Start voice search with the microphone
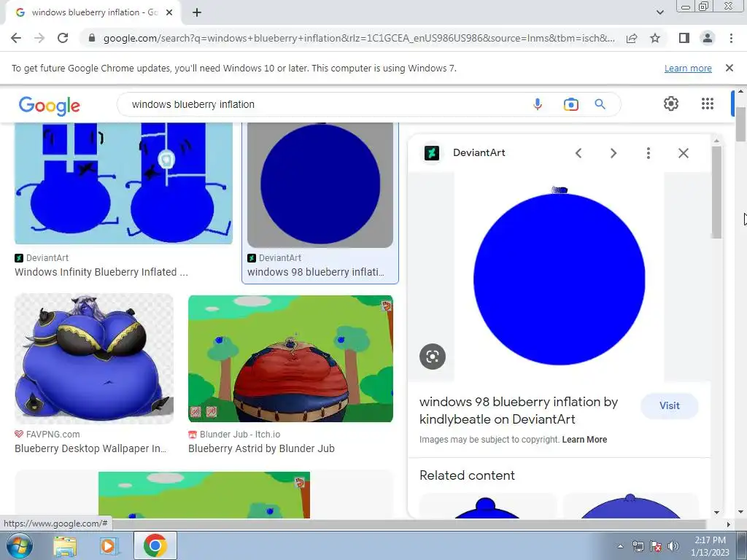 tap(538, 104)
